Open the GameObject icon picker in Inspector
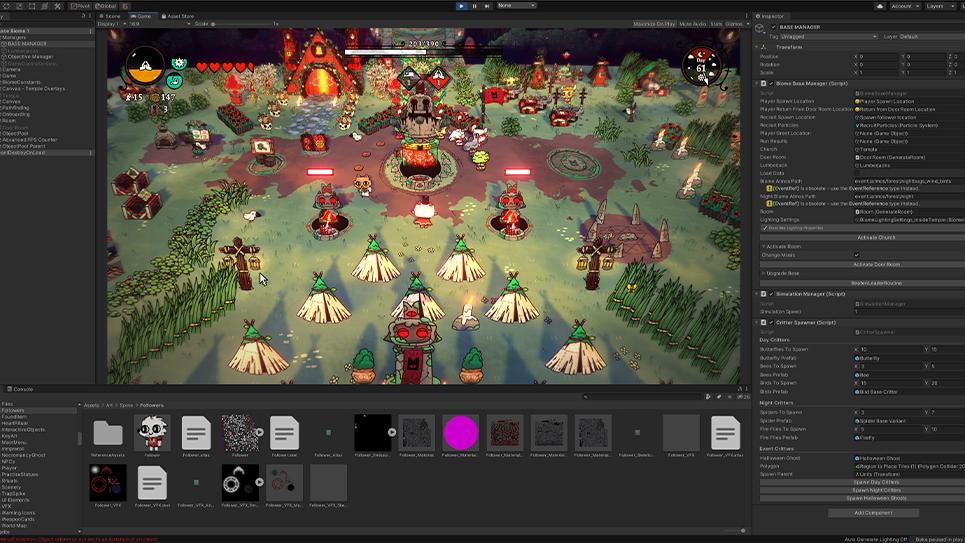 pos(760,28)
